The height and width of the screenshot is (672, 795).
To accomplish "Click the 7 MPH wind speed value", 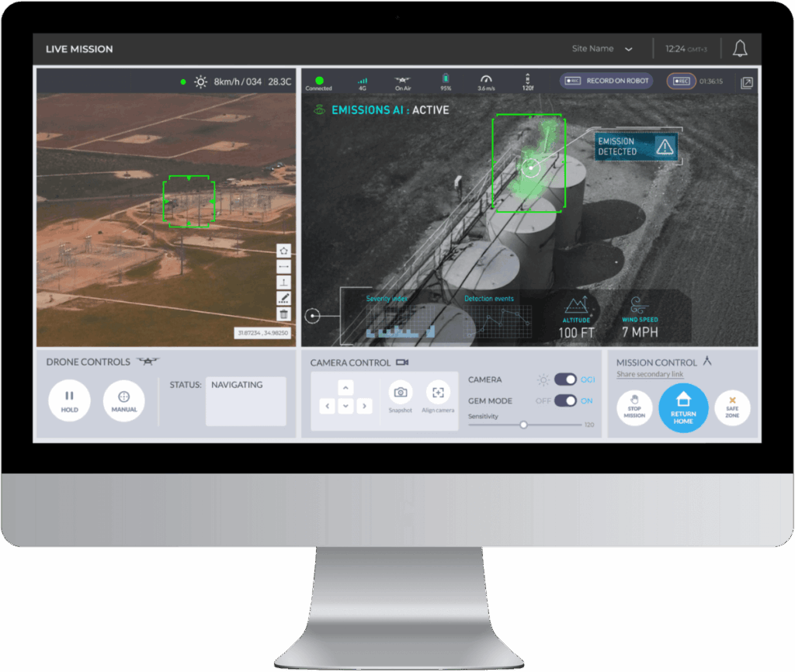I will coord(640,332).
